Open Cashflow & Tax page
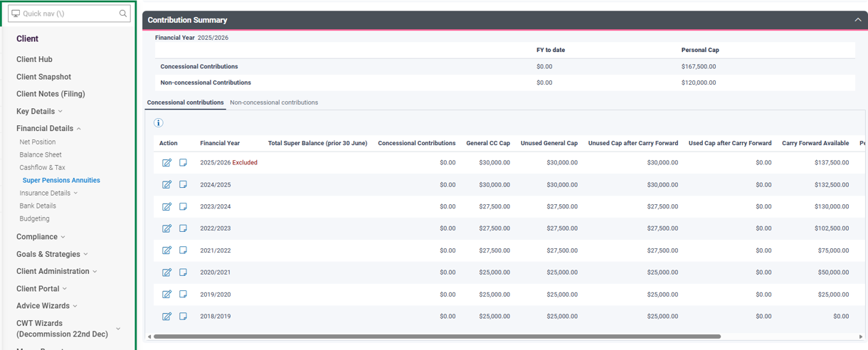The image size is (868, 350). (42, 168)
